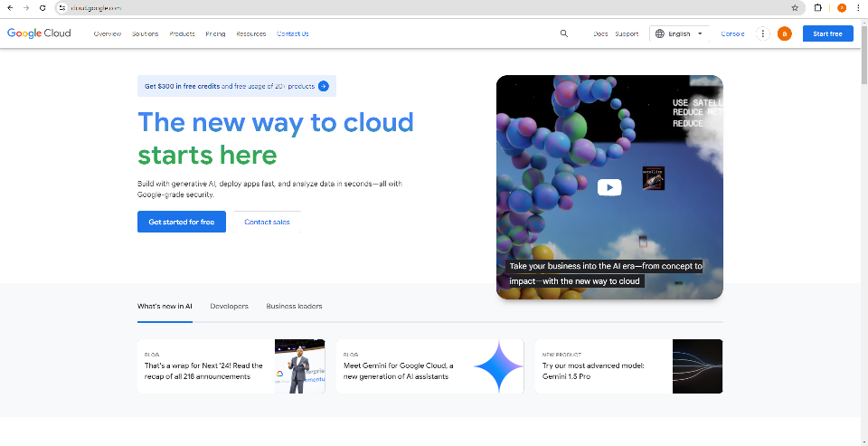Open the Products menu

(x=182, y=33)
